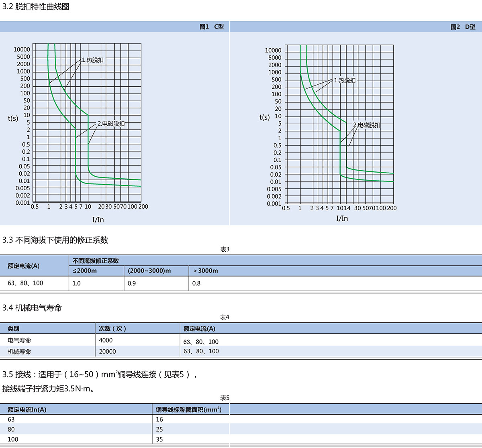Image resolution: width=482 pixels, height=448 pixels.
Task: Click the 次数（次）column header
Action: coord(113,329)
